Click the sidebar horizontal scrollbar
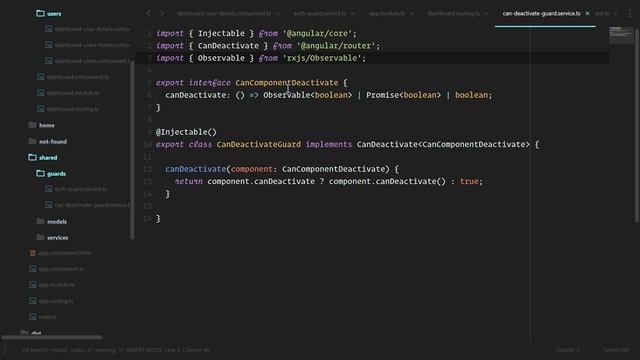 pyautogui.click(x=52, y=338)
